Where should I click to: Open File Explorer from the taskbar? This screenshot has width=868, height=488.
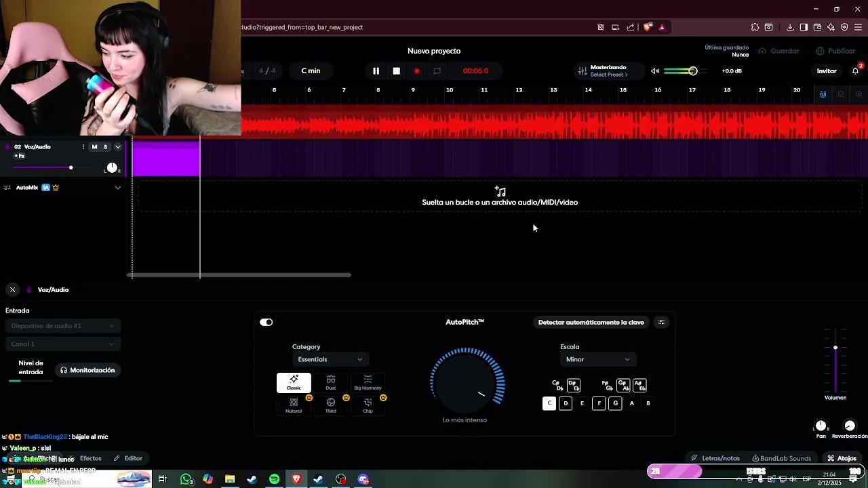[x=230, y=479]
